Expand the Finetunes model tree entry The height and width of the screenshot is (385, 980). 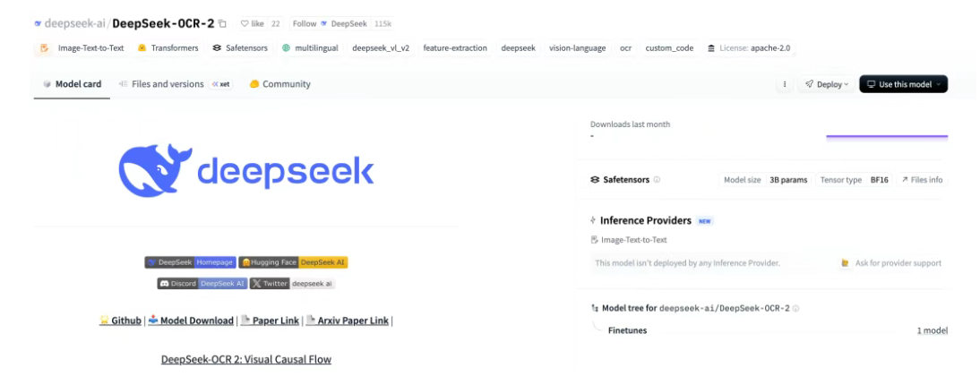(627, 330)
